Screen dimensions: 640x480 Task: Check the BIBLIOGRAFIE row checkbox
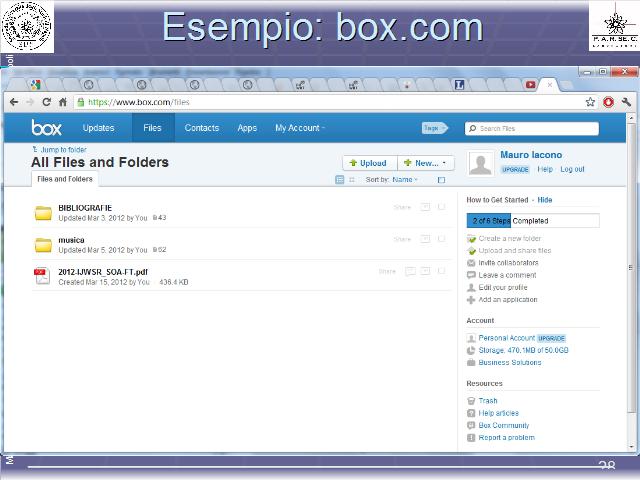(x=441, y=207)
